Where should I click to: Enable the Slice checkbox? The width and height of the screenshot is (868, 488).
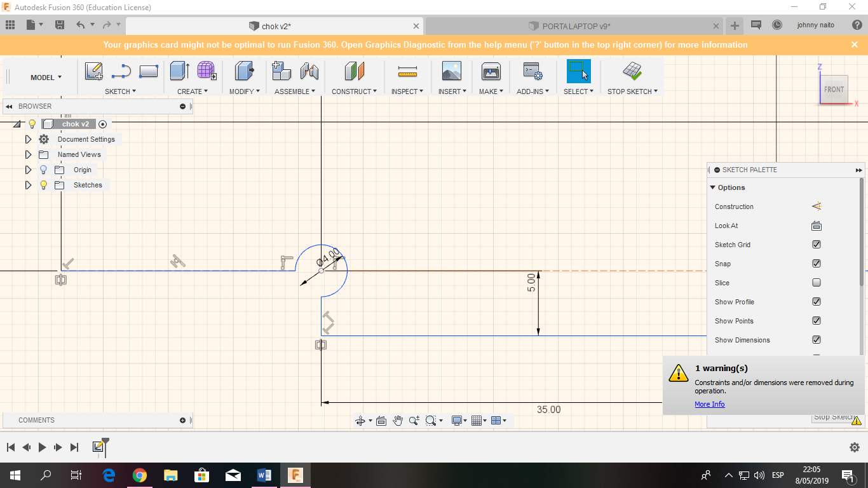(x=817, y=283)
